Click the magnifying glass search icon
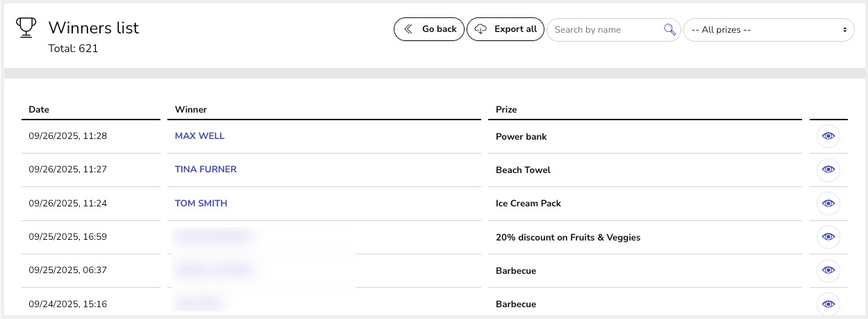The width and height of the screenshot is (868, 319). click(669, 29)
